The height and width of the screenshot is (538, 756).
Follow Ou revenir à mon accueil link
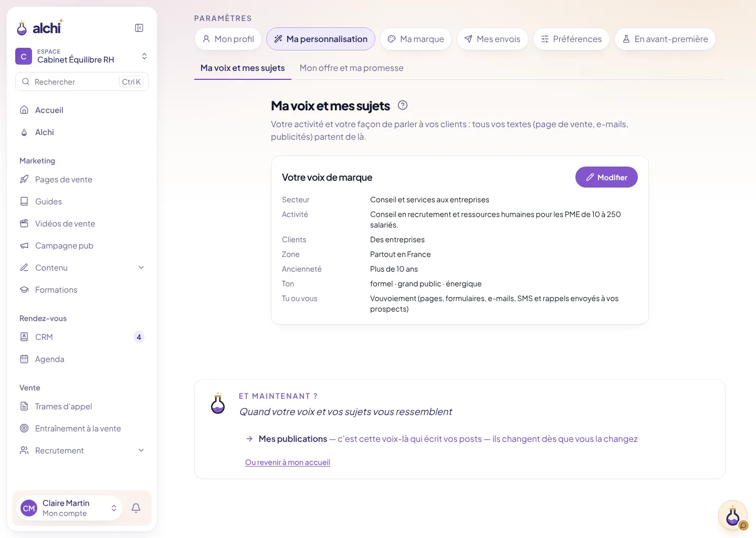(288, 462)
